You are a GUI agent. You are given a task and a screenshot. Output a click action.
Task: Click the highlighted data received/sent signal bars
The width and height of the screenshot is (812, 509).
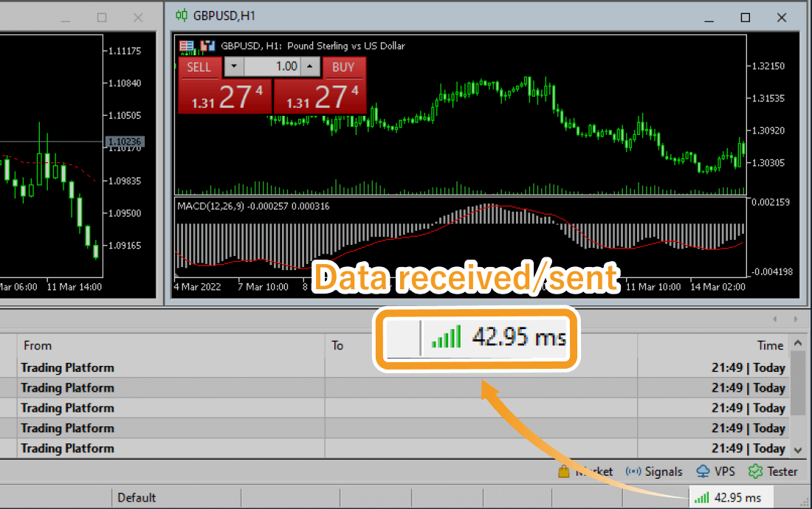click(446, 335)
